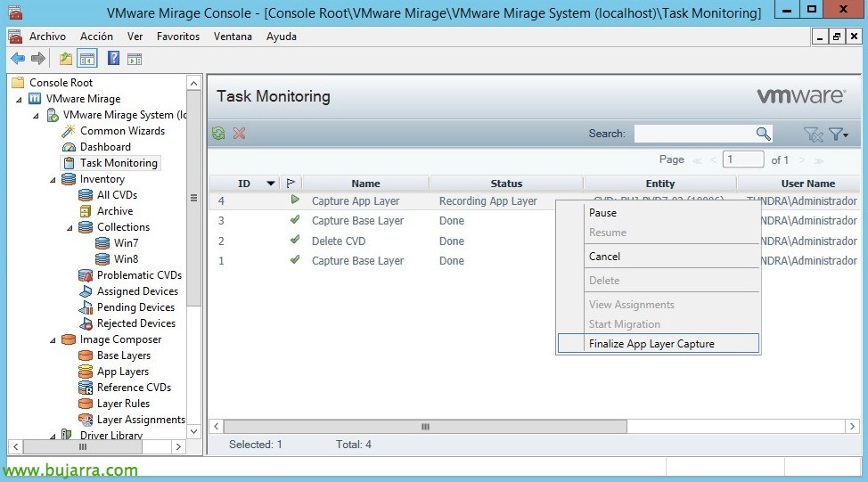
Task: Click the Assigned Devices icon
Action: tap(86, 291)
